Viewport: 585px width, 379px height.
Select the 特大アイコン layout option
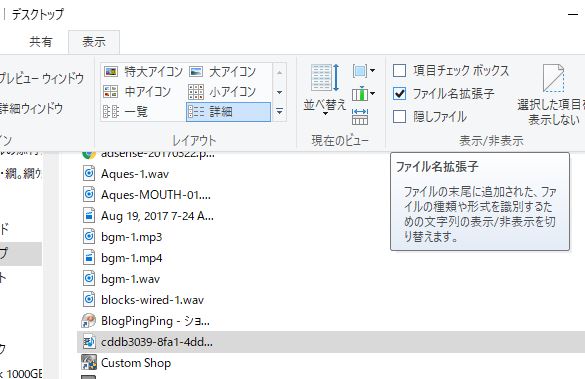click(x=143, y=71)
